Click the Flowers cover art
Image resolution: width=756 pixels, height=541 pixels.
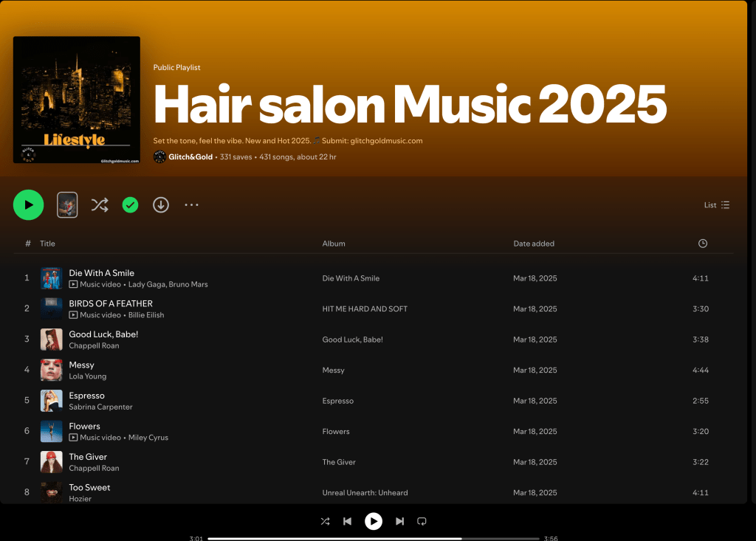pos(51,432)
